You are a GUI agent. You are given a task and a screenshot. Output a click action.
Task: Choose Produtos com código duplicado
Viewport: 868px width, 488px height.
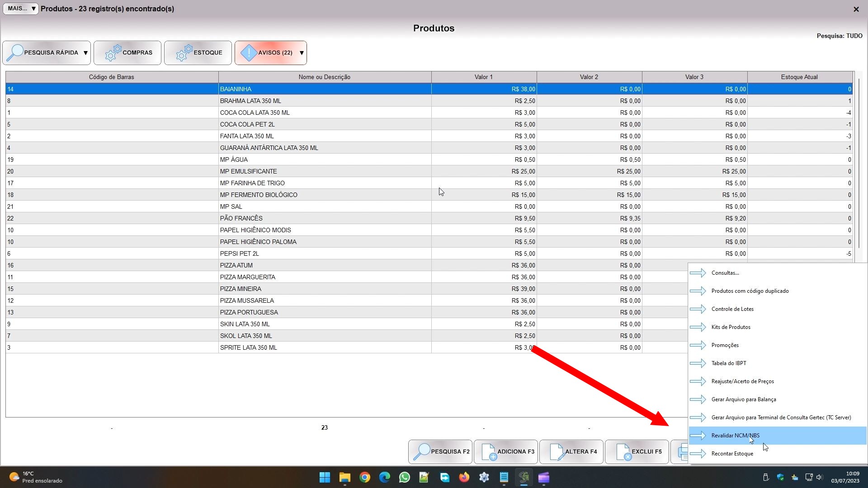point(778,291)
